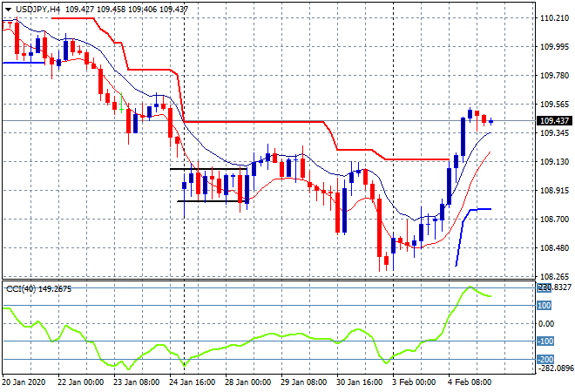Click the 108.265 price scale label
Image resolution: width=575 pixels, height=392 pixels.
click(x=554, y=277)
